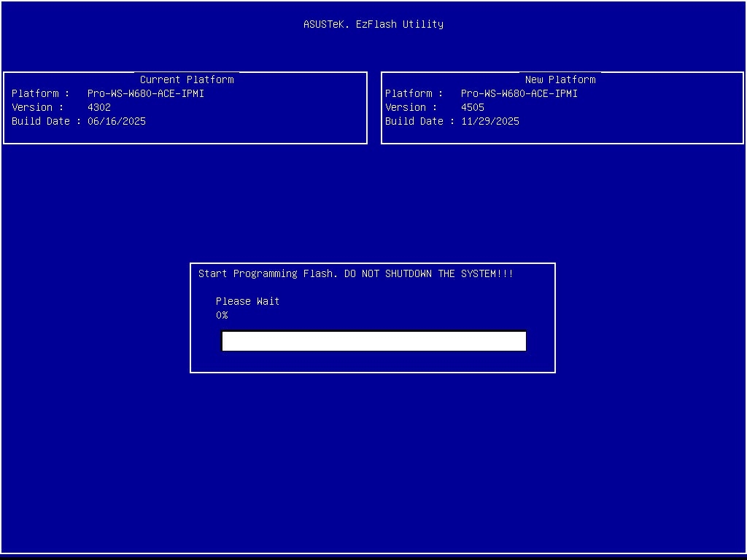
Task: Click the Platform label in New Platform
Action: [x=409, y=93]
